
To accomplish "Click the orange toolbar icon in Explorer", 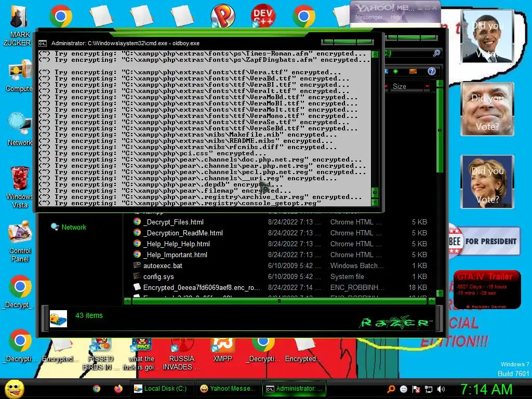I will pyautogui.click(x=413, y=71).
